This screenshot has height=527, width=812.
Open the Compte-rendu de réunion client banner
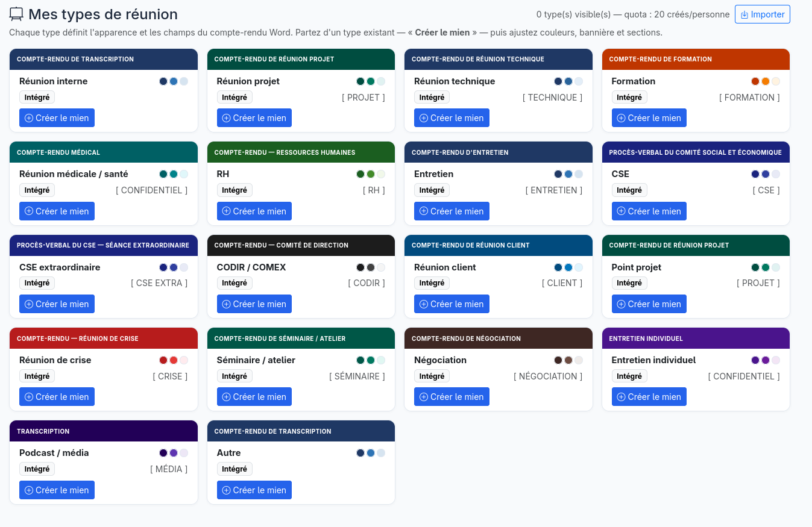point(499,245)
